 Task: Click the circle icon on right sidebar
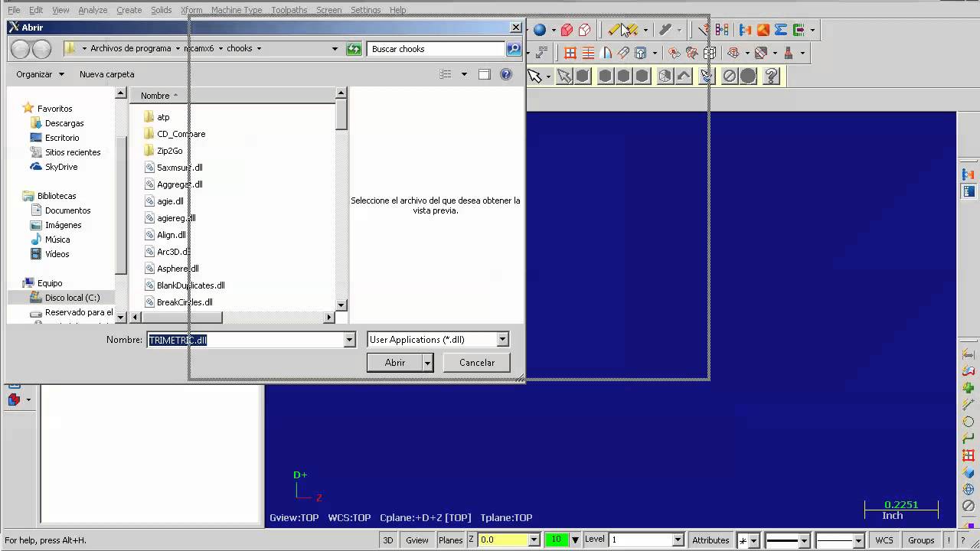click(969, 422)
